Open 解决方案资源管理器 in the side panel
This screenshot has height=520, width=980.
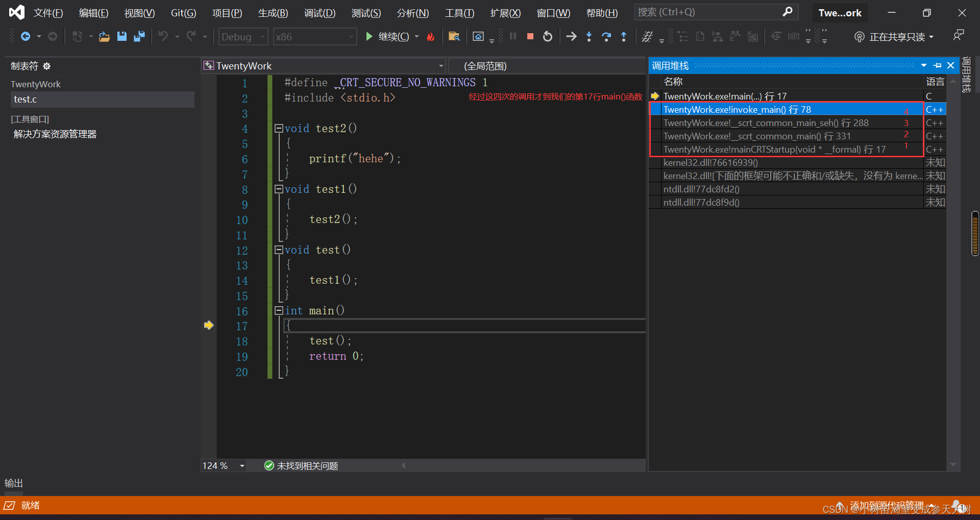[x=55, y=134]
